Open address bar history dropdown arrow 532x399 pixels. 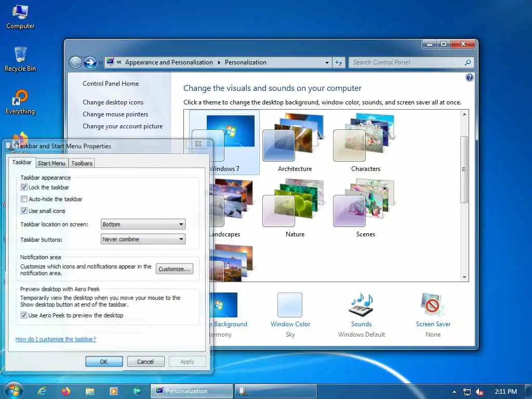(327, 63)
